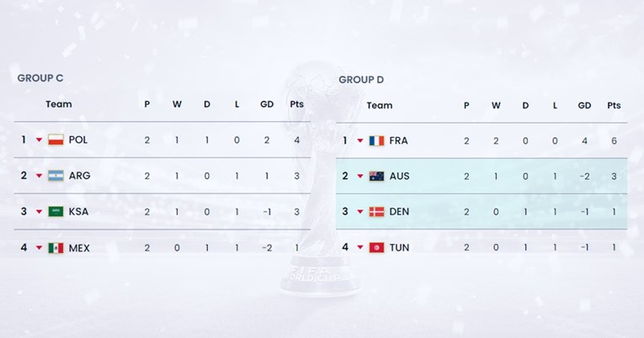Expand the red arrow beside TUN
The image size is (644, 338).
point(360,247)
